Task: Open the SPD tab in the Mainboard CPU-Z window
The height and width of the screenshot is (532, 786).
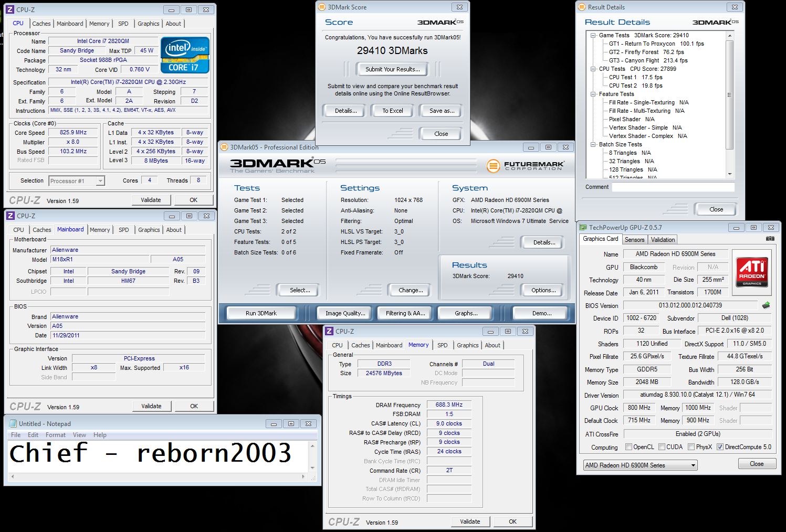Action: coord(124,230)
